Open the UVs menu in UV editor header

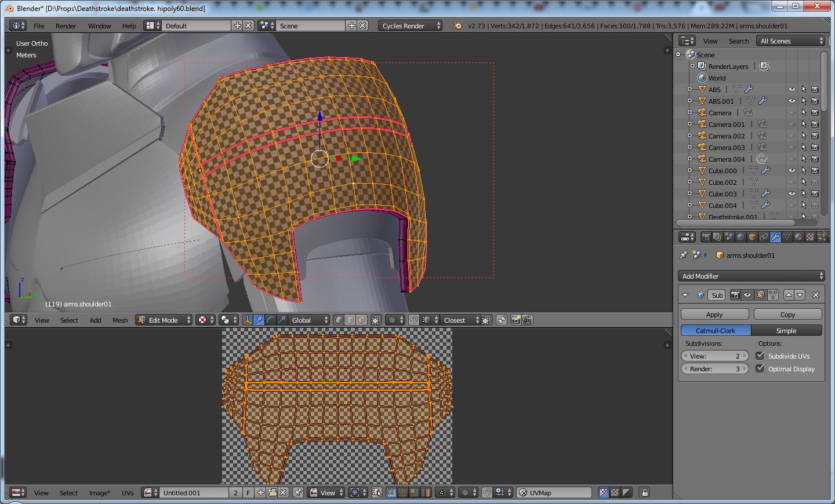128,492
